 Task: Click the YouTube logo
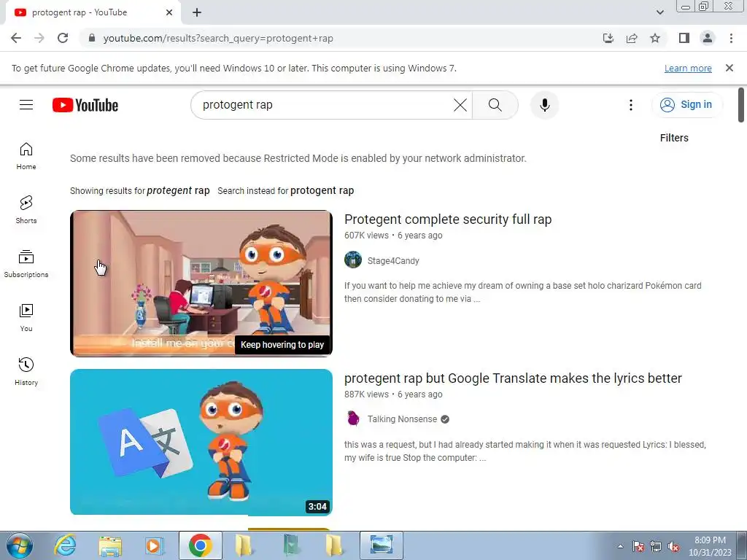pos(85,105)
